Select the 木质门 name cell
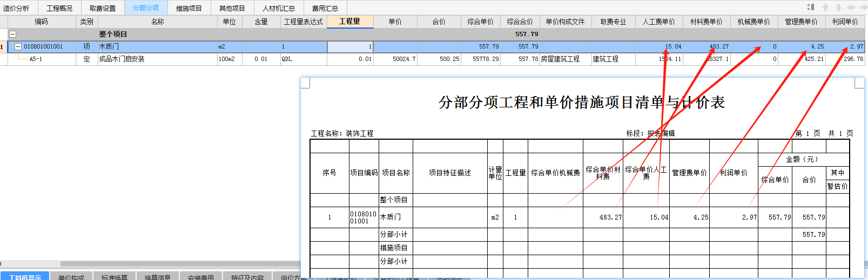The height and width of the screenshot is (280, 868). [x=157, y=47]
